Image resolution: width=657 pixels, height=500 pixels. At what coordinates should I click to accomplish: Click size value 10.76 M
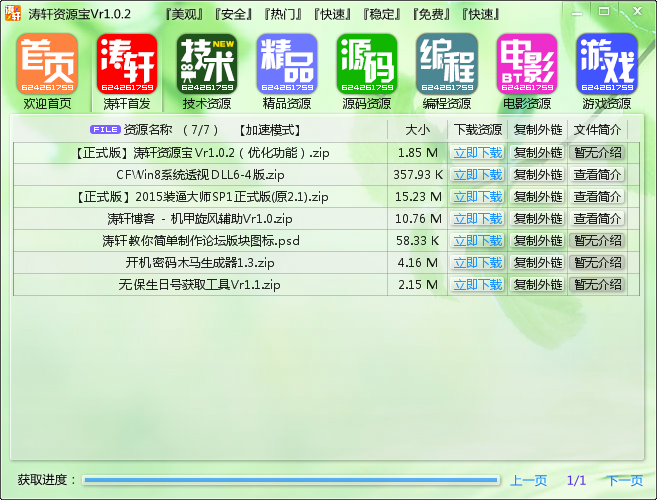click(418, 218)
